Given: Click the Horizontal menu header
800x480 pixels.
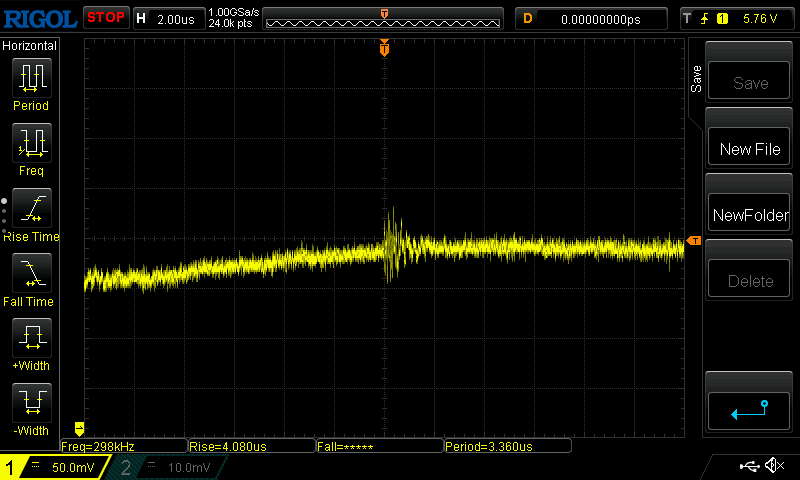Looking at the screenshot, I should tap(30, 45).
